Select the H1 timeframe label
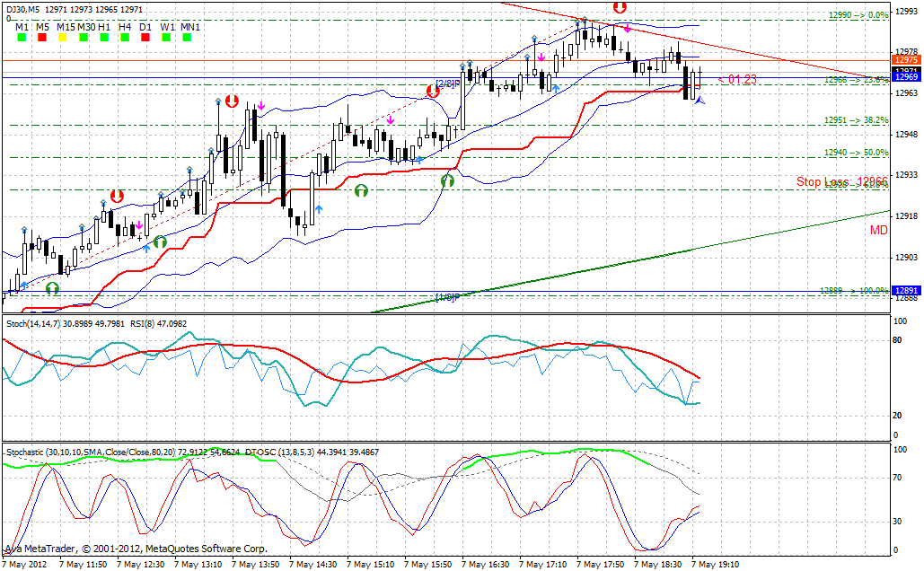Image resolution: width=924 pixels, height=571 pixels. pyautogui.click(x=104, y=27)
